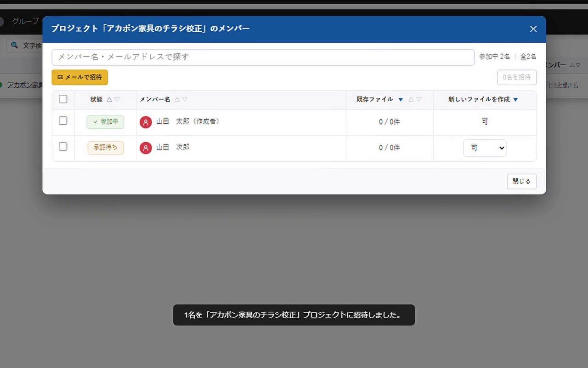Sort 既存ファイル ascending with up triangle
Viewport: 588px width, 368px height.
(411, 99)
